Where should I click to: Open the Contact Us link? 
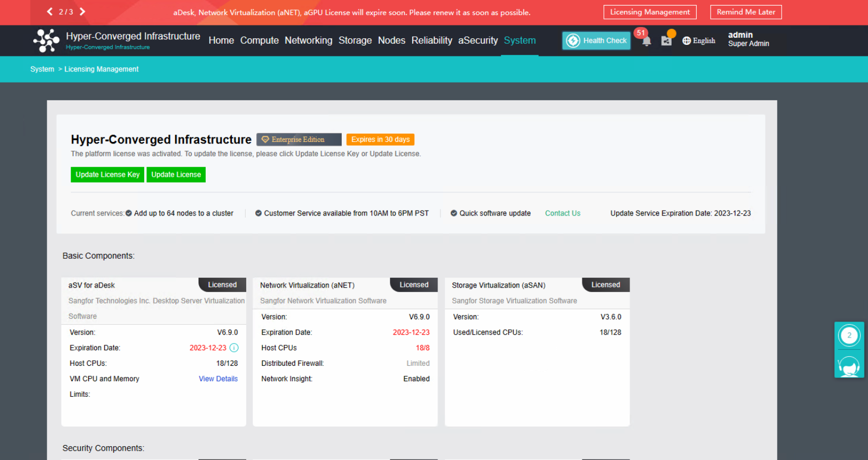(562, 213)
